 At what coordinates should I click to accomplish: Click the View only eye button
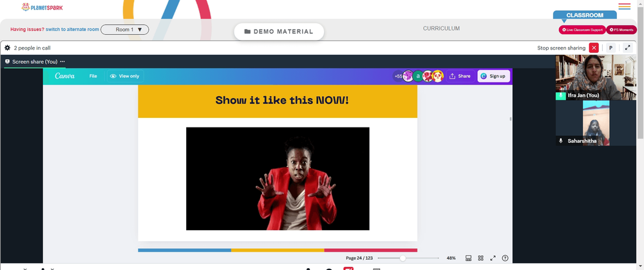[126, 76]
